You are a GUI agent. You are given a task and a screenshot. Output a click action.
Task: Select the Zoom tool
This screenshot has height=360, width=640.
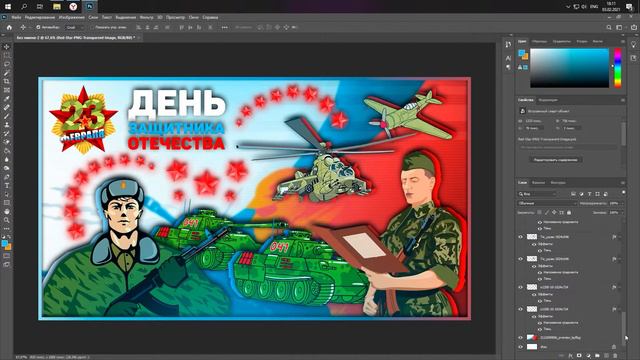click(x=7, y=220)
